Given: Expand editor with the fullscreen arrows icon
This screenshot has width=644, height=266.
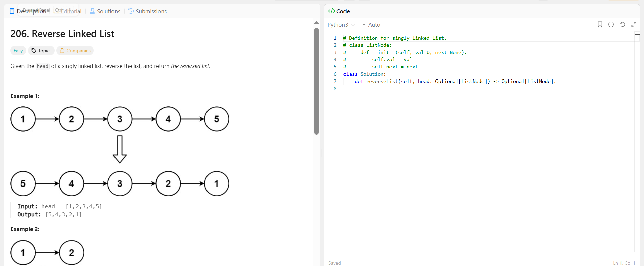Looking at the screenshot, I should point(634,24).
